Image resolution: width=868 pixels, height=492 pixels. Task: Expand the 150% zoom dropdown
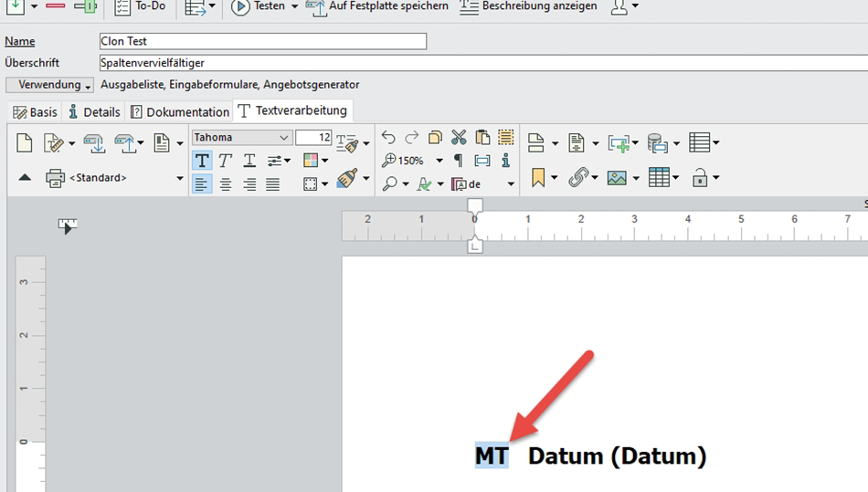coord(439,161)
